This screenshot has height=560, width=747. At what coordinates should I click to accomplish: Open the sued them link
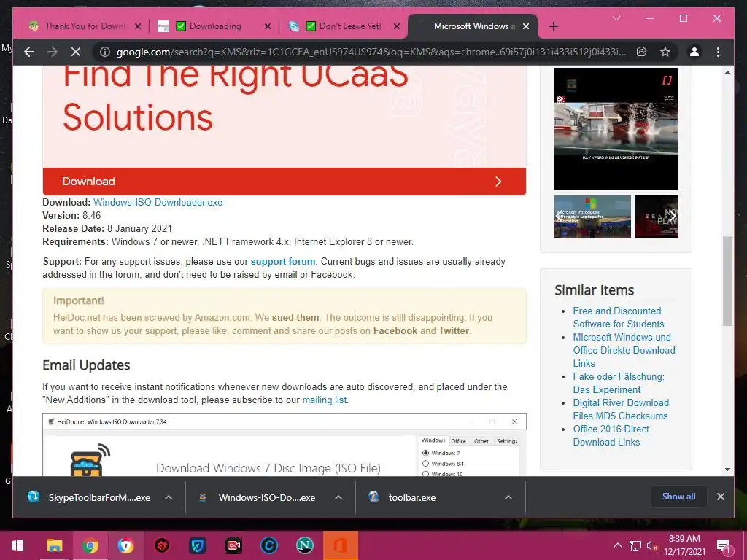295,318
